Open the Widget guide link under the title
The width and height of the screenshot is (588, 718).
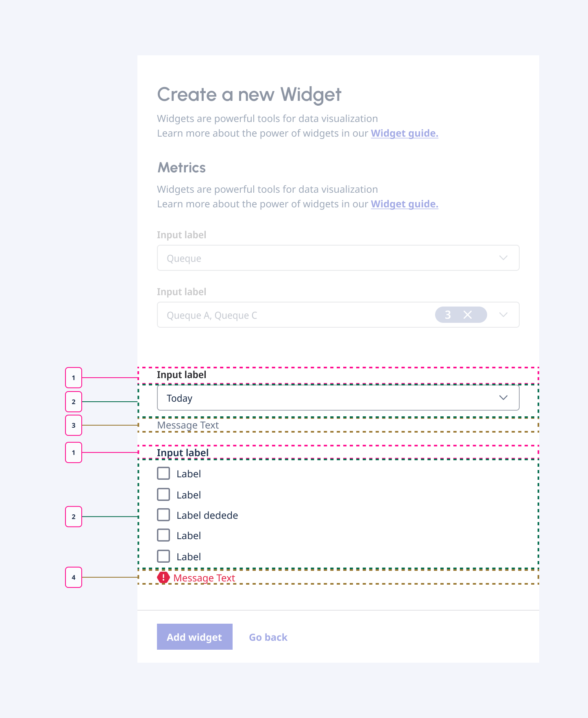pos(404,133)
